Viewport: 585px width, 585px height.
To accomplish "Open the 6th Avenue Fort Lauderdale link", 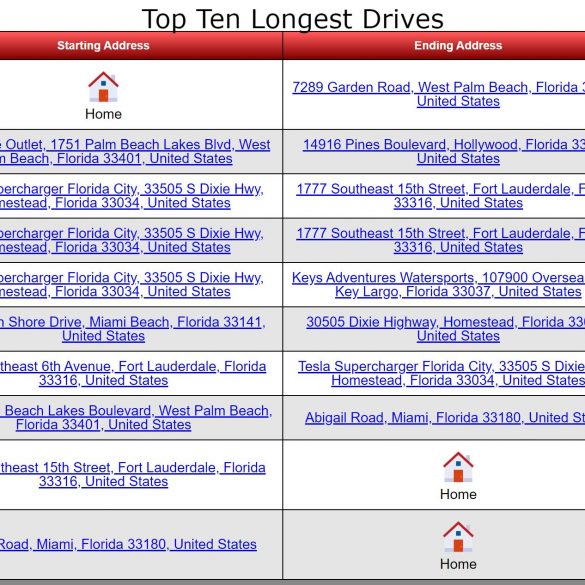I will 133,373.
